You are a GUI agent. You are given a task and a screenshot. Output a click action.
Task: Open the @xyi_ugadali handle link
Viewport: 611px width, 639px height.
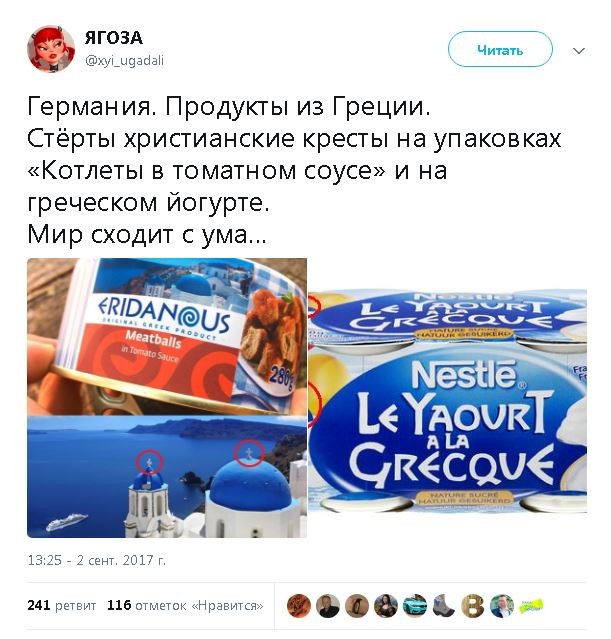[124, 61]
